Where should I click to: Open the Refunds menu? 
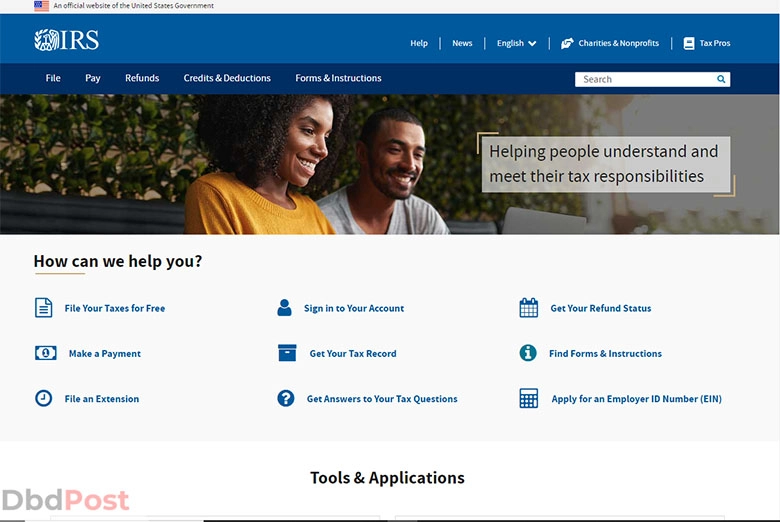142,78
